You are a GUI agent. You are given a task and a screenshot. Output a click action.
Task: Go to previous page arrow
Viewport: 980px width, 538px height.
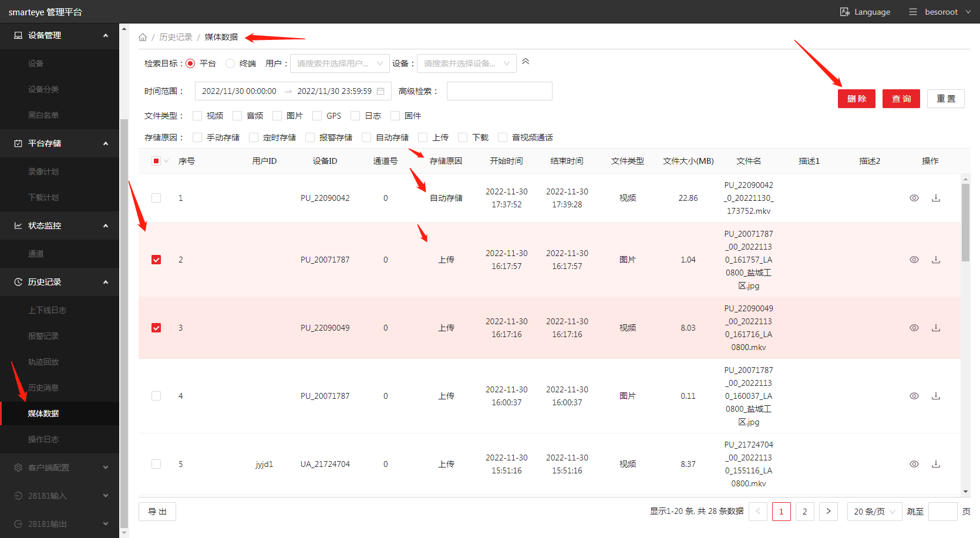pos(758,512)
